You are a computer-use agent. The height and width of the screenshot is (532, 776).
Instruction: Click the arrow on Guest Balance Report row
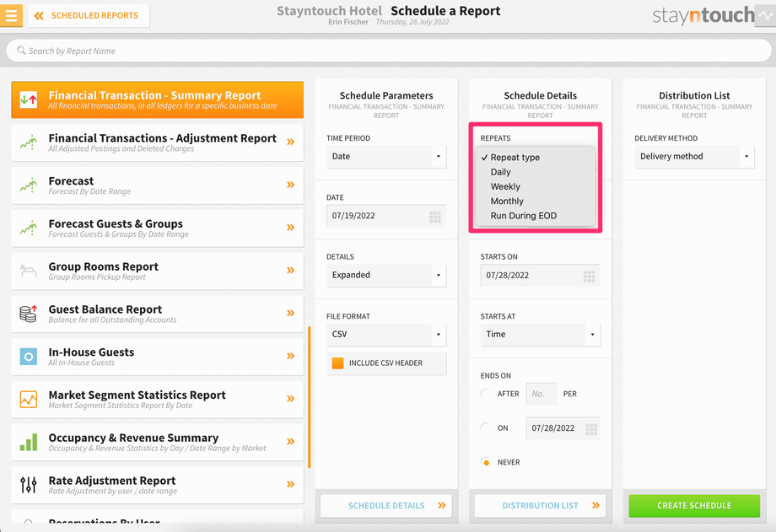pos(290,313)
